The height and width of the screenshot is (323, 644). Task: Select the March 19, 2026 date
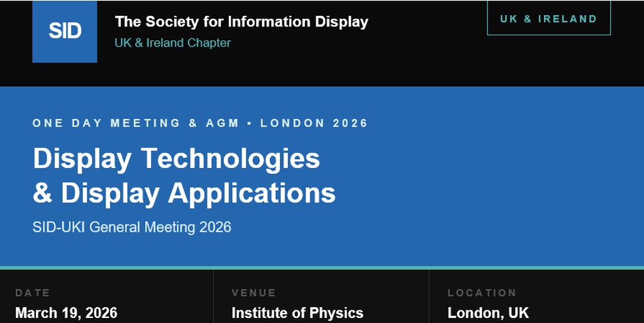click(x=66, y=313)
